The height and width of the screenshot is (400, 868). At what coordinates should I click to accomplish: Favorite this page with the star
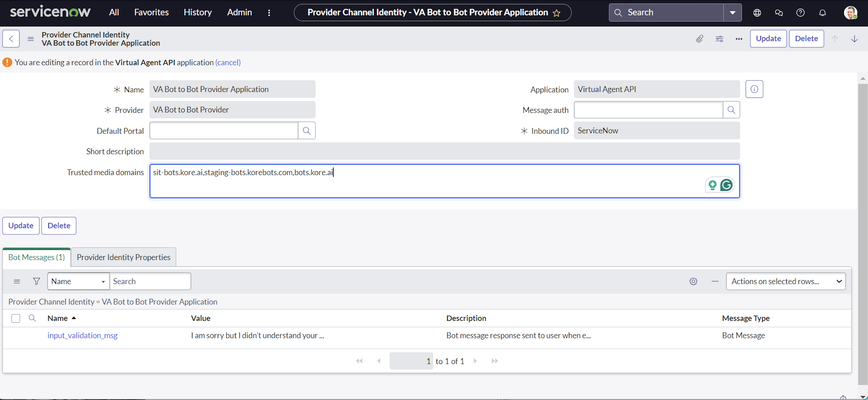tap(556, 13)
